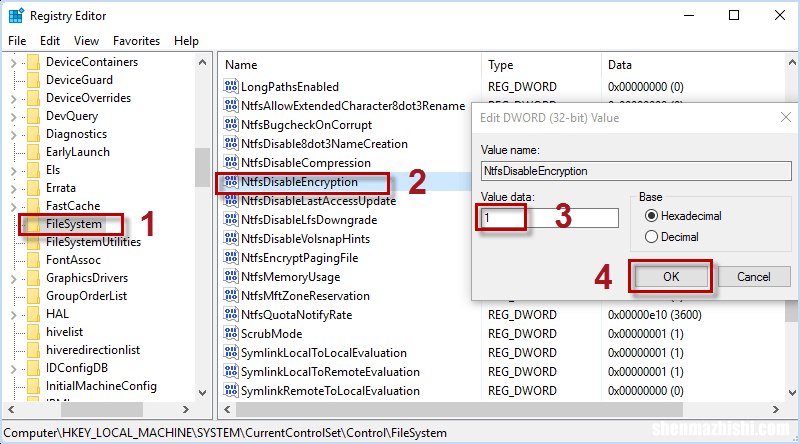
Task: Click the NtfsBugcheckOnCorrupt value icon
Action: (x=231, y=124)
